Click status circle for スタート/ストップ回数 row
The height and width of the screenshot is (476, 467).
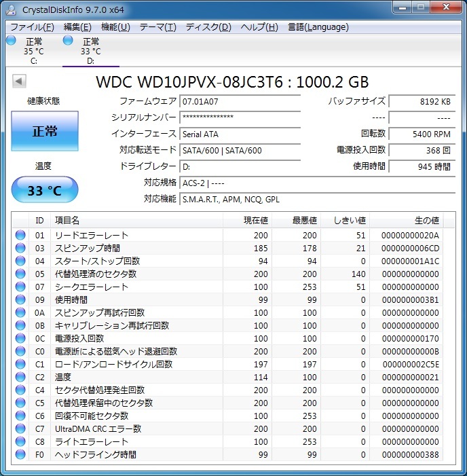20,261
